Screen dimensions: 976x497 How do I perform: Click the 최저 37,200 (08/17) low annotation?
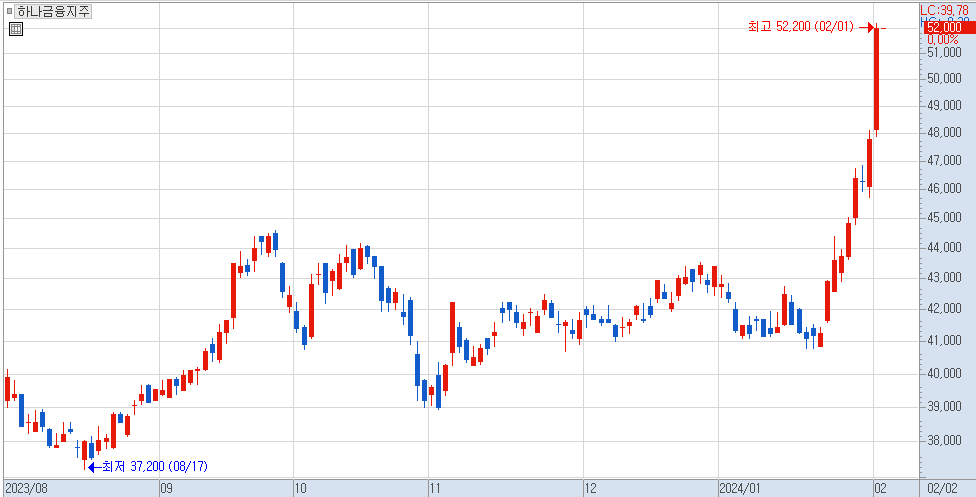[140, 466]
